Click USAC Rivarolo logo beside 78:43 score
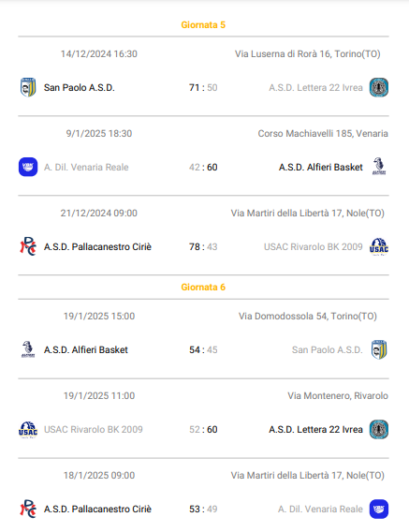Image resolution: width=409 pixels, height=532 pixels. point(379,246)
